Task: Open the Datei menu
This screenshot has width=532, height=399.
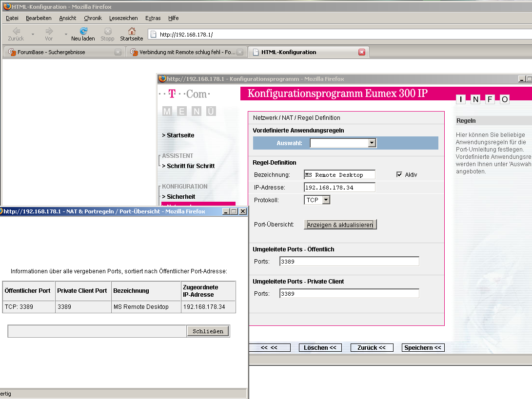Action: [x=12, y=18]
